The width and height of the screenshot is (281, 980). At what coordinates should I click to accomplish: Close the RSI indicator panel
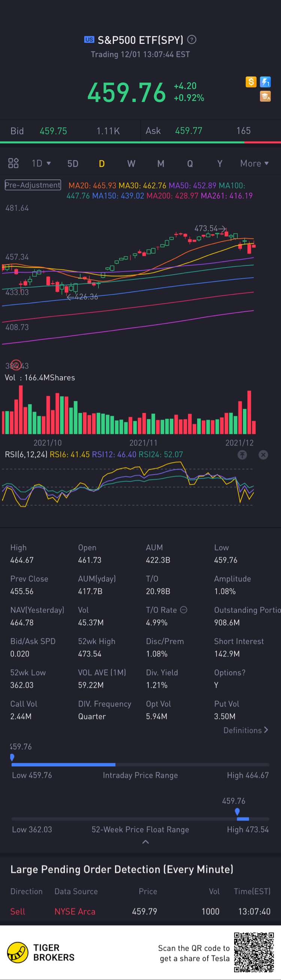[x=263, y=455]
